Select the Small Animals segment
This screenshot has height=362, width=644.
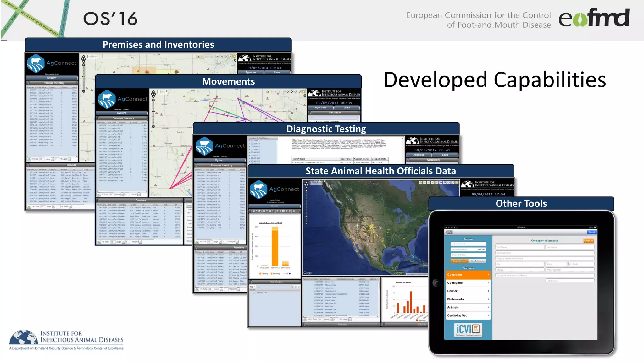click(477, 261)
